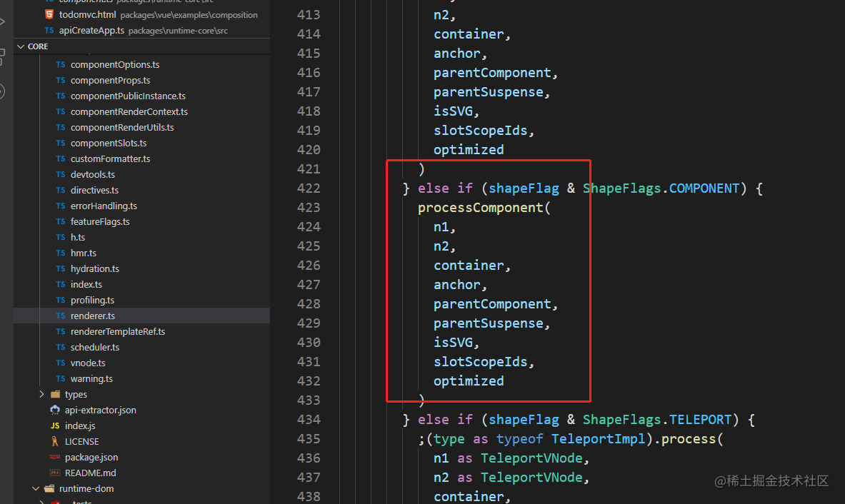Select directives.ts in tree
The height and width of the screenshot is (504, 845).
coord(94,190)
